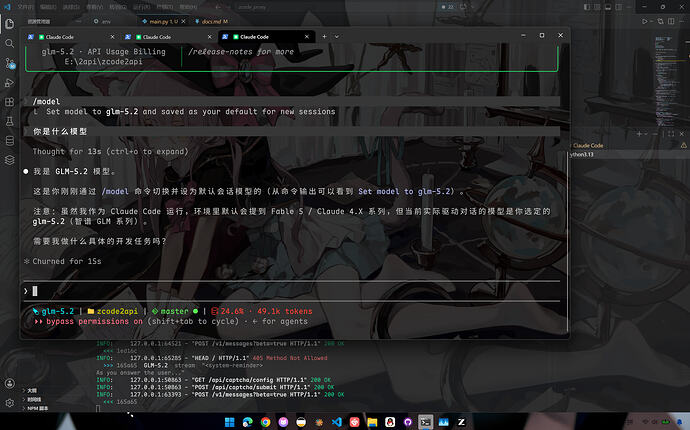The image size is (690, 430).
Task: Add new terminal with plus in VS Code panel
Action: coord(639,134)
